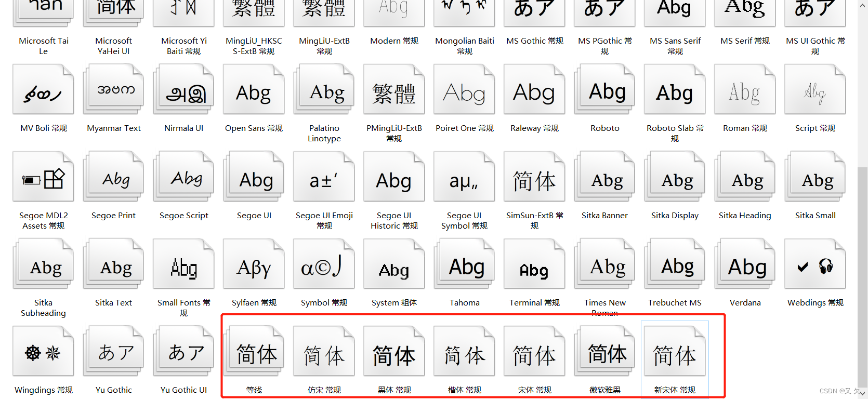
Task: Select the Poiret One font icon
Action: point(464,89)
